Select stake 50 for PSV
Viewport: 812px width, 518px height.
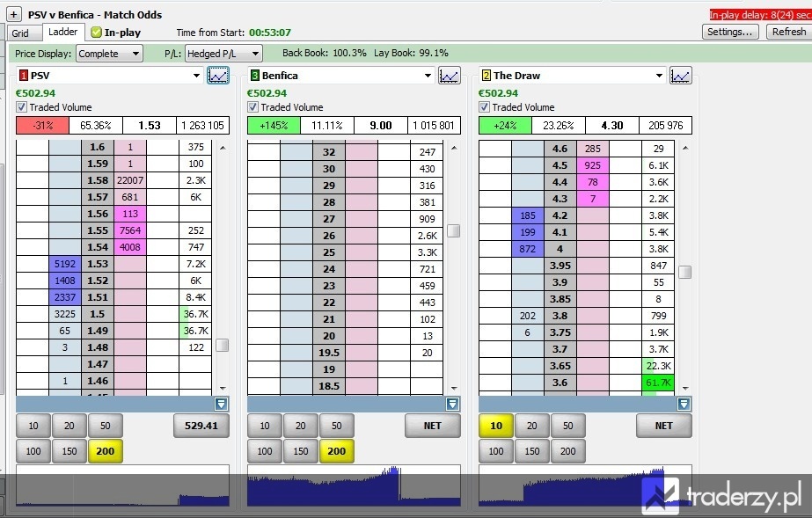tap(106, 426)
